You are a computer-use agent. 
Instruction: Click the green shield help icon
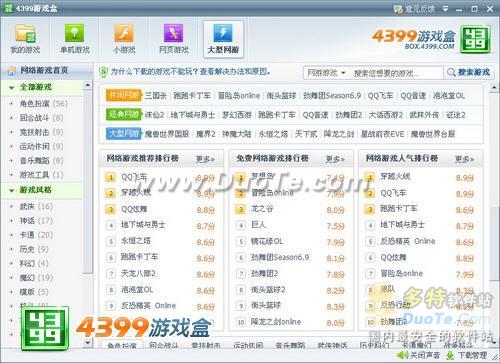pyautogui.click(x=104, y=72)
